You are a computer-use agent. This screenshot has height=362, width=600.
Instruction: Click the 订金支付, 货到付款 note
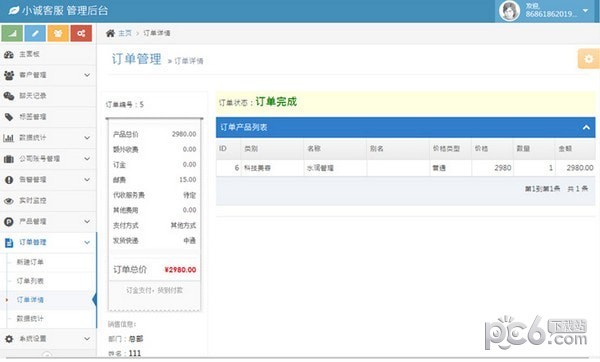pyautogui.click(x=155, y=291)
